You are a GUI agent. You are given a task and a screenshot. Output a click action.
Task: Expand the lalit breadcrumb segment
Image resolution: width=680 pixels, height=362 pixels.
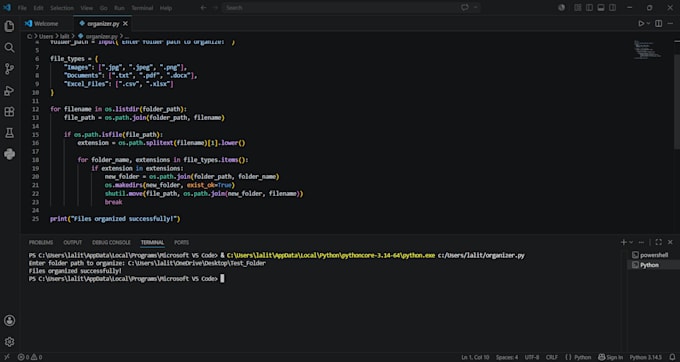(x=65, y=36)
